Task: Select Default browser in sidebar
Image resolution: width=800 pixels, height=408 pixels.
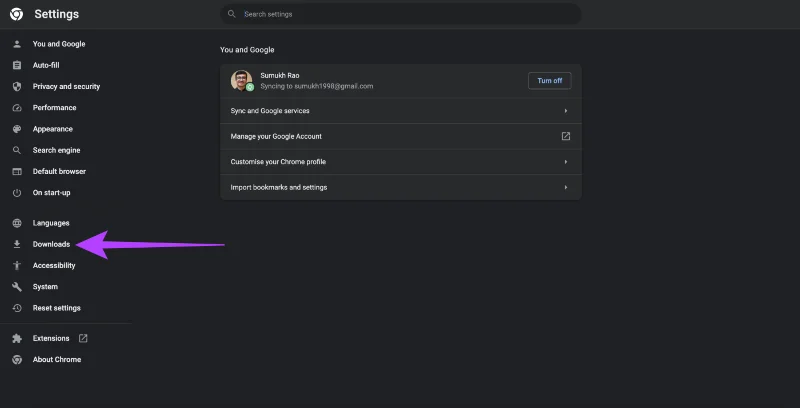Action: click(59, 171)
